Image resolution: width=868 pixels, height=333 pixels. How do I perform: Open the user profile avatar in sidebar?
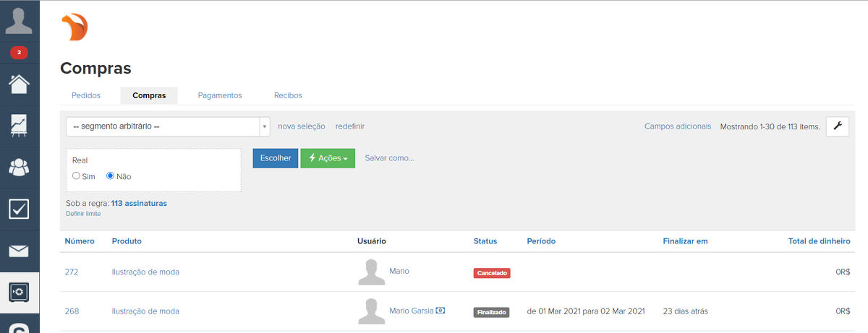pos(19,20)
